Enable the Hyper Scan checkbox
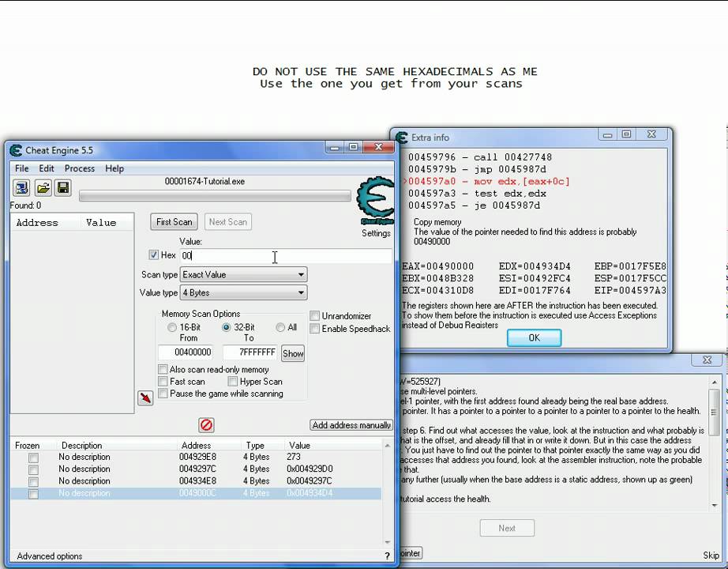 click(x=233, y=382)
